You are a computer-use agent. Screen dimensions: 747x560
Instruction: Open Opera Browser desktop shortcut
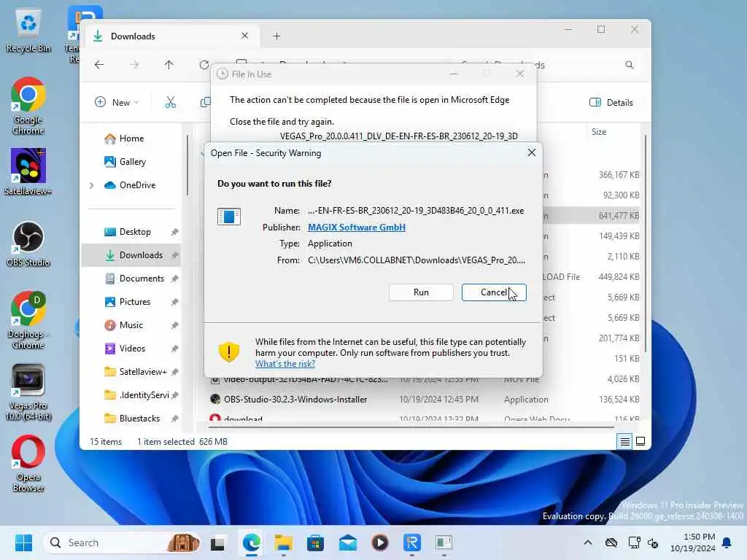28,463
